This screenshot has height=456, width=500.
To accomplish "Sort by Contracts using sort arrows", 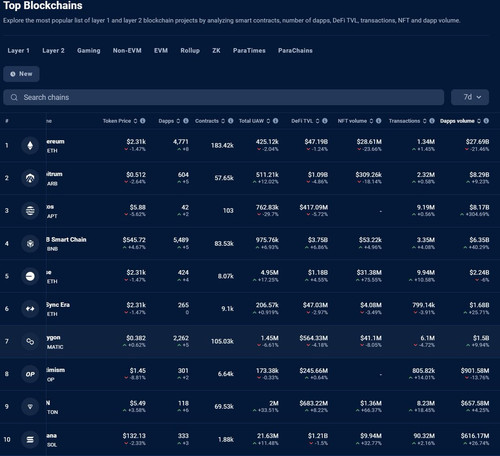I will 223,121.
